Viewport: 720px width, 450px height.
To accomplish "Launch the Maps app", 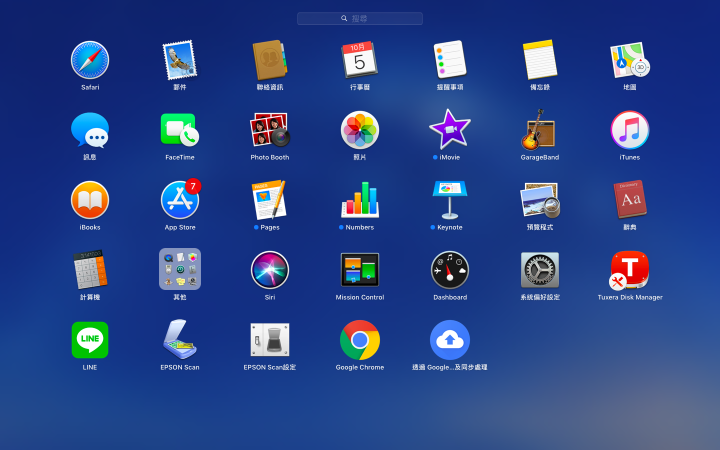I will 630,60.
